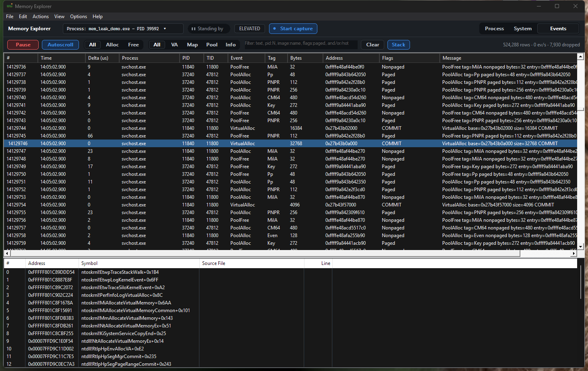The width and height of the screenshot is (588, 371).
Task: Filter events by Info type
Action: [x=230, y=45]
